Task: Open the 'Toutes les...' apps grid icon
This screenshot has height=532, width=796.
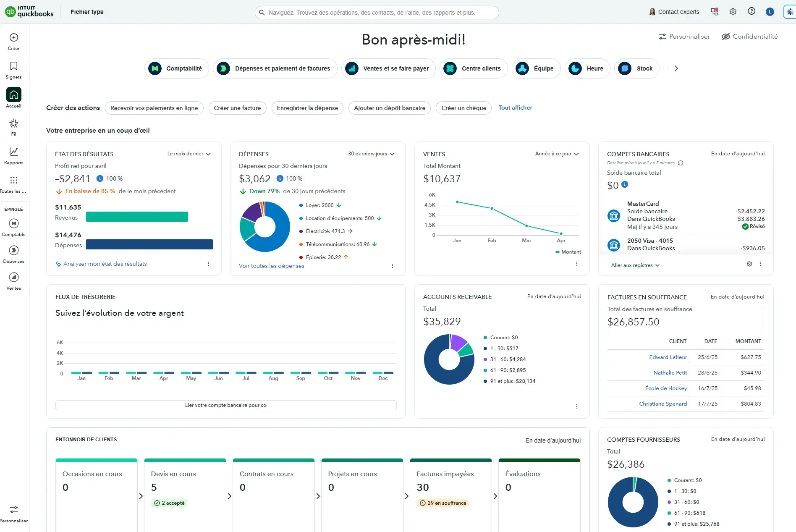Action: [x=14, y=180]
